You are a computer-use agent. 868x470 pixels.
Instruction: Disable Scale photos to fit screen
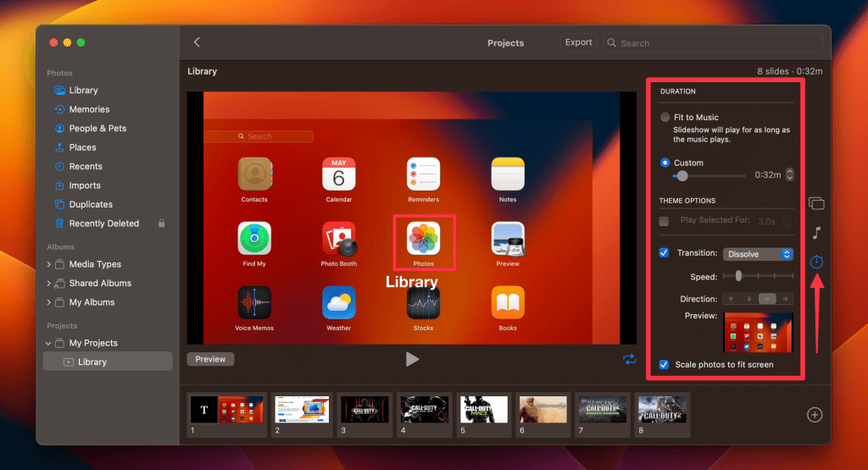click(x=664, y=364)
